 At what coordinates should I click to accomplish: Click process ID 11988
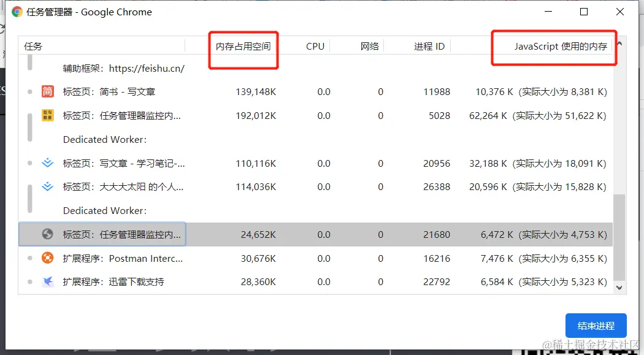click(x=437, y=91)
